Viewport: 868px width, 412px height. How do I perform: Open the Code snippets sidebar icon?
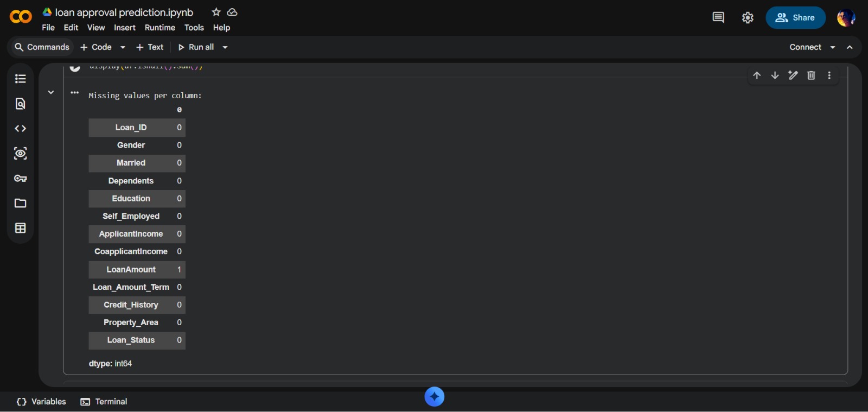(x=21, y=129)
